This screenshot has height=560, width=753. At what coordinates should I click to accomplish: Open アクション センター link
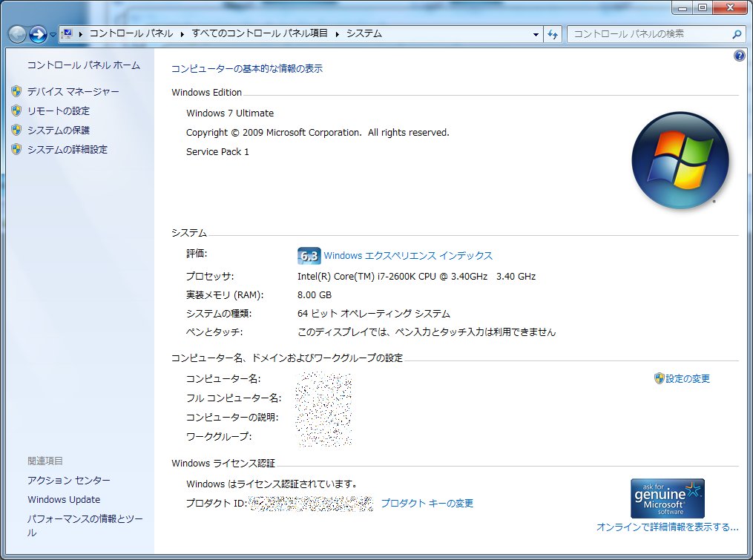69,481
